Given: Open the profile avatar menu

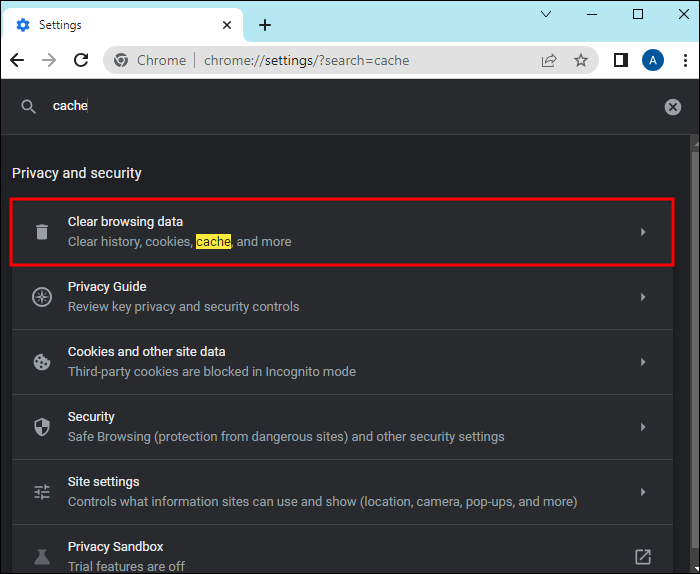Looking at the screenshot, I should point(653,60).
